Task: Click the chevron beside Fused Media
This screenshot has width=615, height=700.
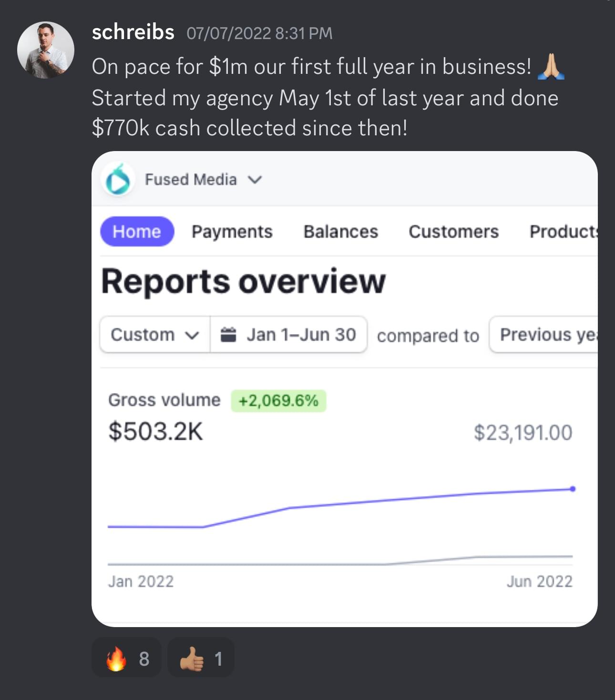Action: (x=255, y=180)
